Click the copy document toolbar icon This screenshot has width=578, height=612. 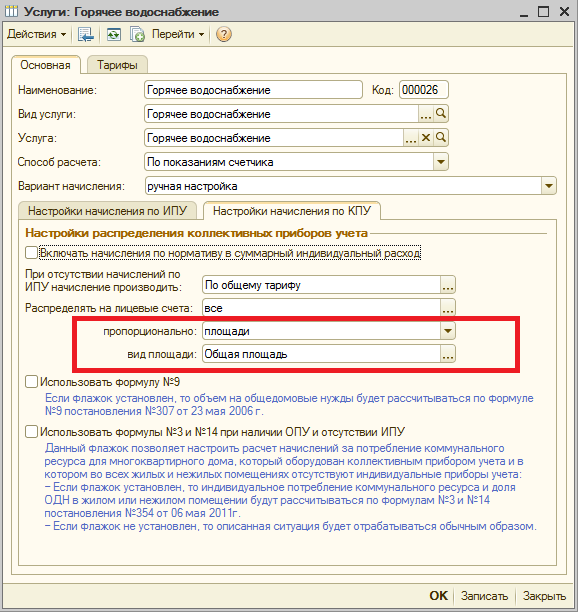137,34
